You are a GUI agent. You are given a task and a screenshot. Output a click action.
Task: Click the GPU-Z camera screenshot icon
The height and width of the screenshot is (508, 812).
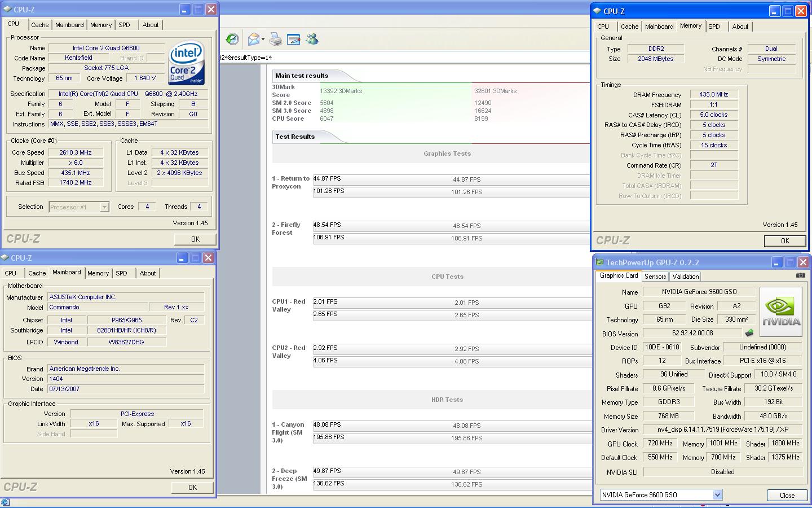tap(800, 275)
